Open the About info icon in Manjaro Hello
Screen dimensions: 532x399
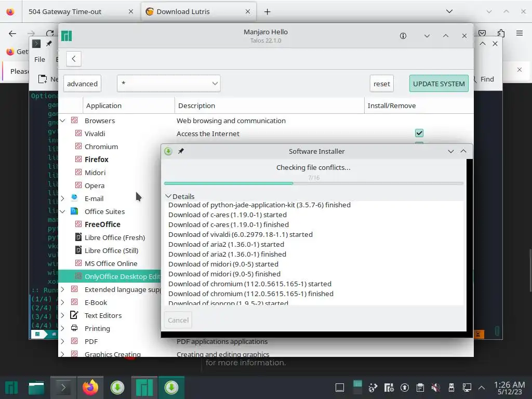(403, 36)
